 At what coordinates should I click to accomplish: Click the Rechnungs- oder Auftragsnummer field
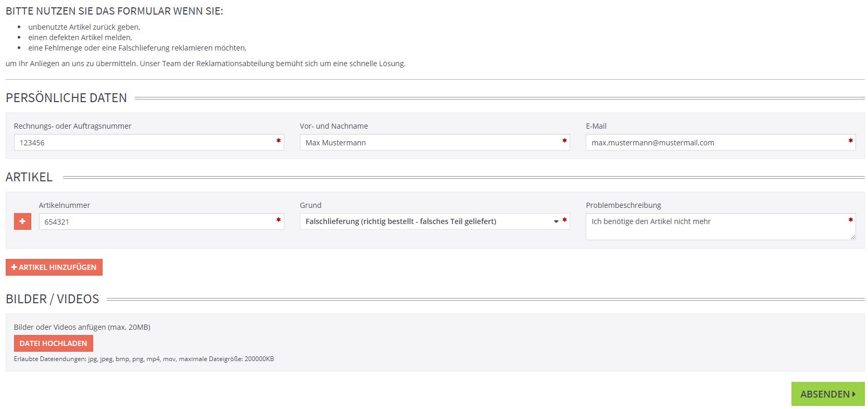click(149, 142)
